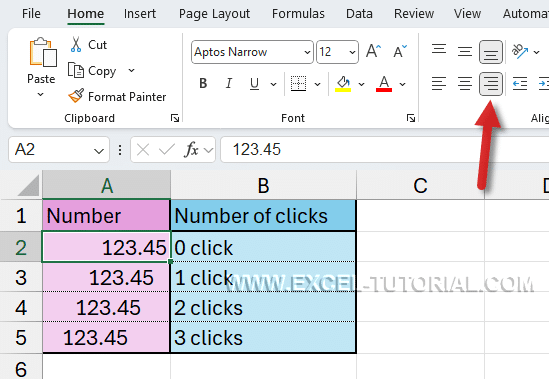
Task: Click the Copy button
Action: pyautogui.click(x=92, y=70)
